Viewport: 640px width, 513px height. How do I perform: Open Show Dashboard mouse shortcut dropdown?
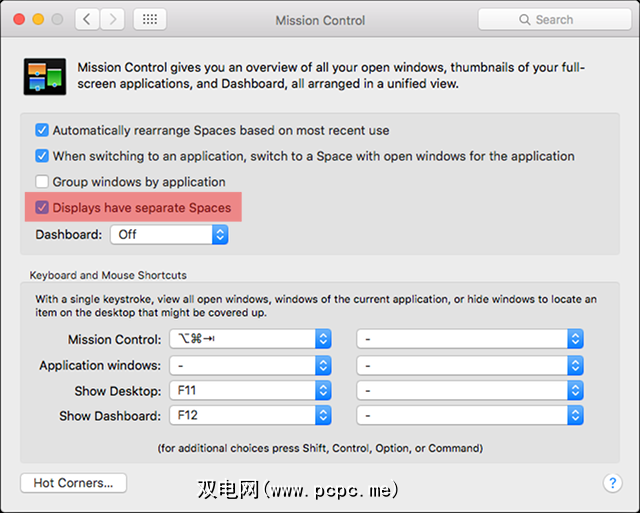click(x=470, y=415)
